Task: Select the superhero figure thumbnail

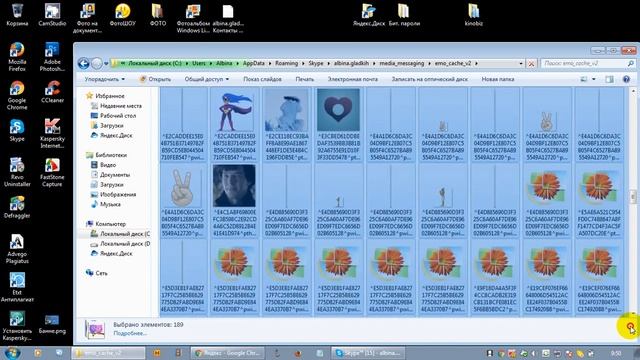Action: pyautogui.click(x=235, y=111)
